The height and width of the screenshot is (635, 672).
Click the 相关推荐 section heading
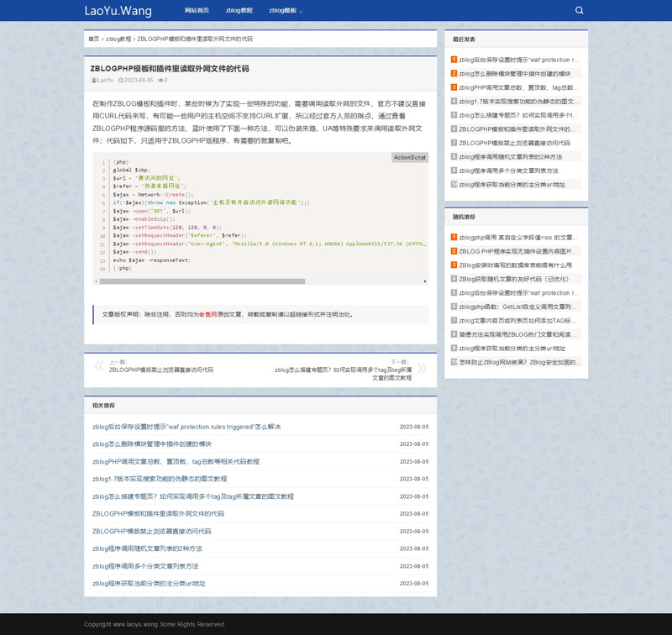click(x=103, y=406)
